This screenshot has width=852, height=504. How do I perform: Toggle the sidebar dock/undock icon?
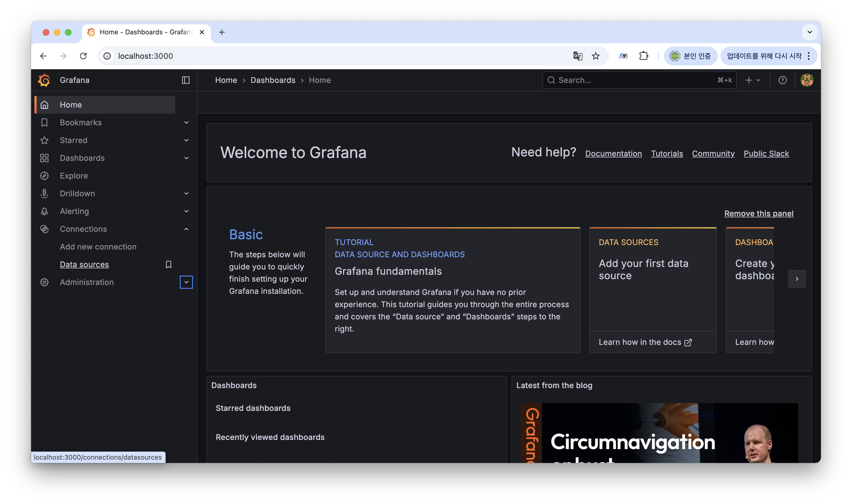(186, 80)
